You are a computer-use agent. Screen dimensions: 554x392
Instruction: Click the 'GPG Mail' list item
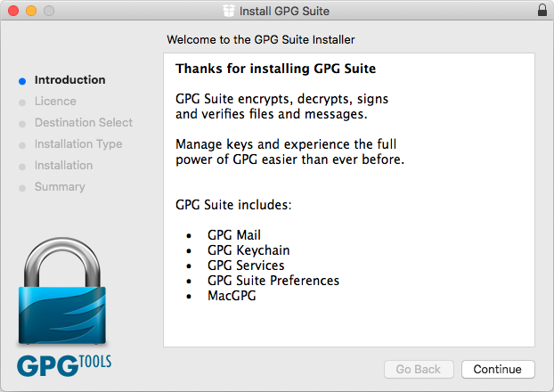pos(234,235)
